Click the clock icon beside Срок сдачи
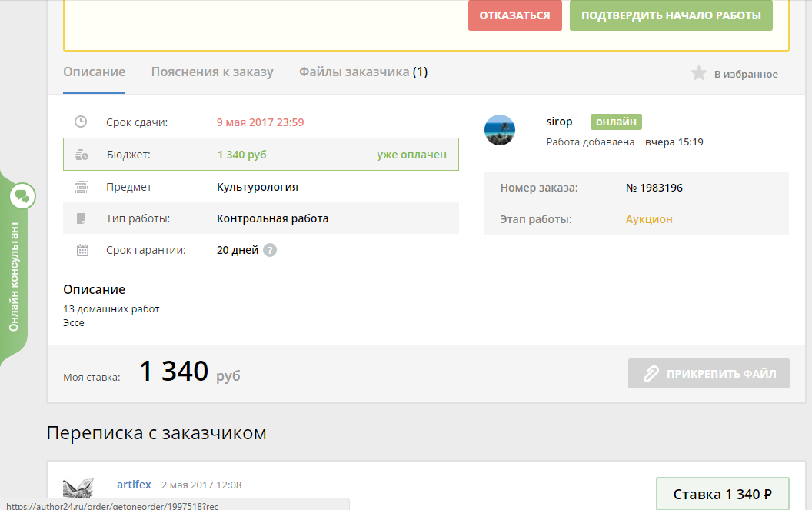Screen dimensions: 812x510 click(81, 122)
